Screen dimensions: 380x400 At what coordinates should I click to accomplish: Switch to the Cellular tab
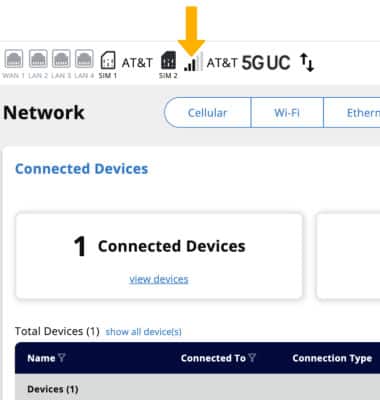[207, 113]
